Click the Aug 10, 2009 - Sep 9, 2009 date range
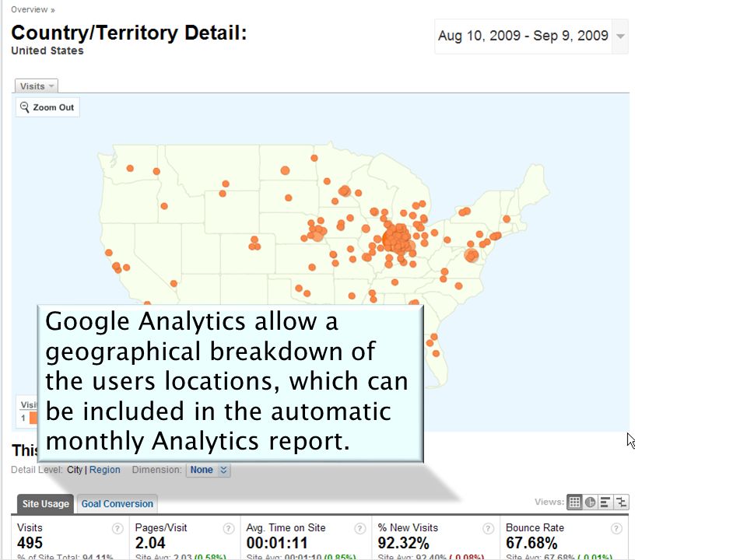The height and width of the screenshot is (560, 747). tap(523, 36)
